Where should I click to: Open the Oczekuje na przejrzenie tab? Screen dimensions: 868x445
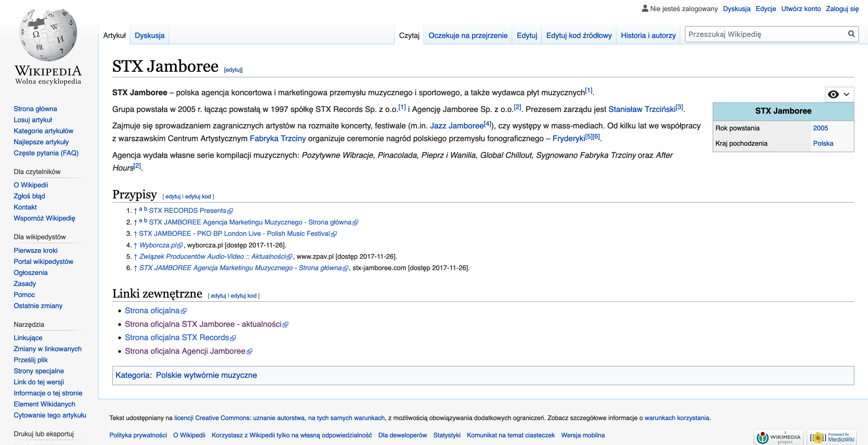click(468, 35)
